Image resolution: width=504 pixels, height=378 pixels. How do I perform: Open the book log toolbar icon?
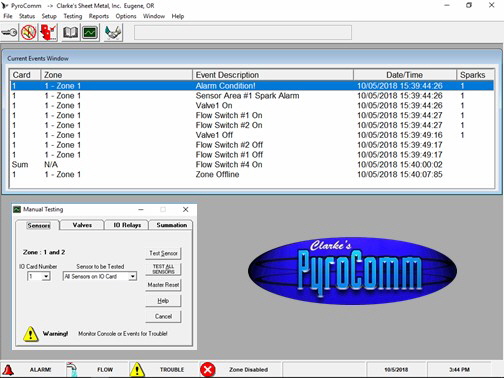pos(70,33)
